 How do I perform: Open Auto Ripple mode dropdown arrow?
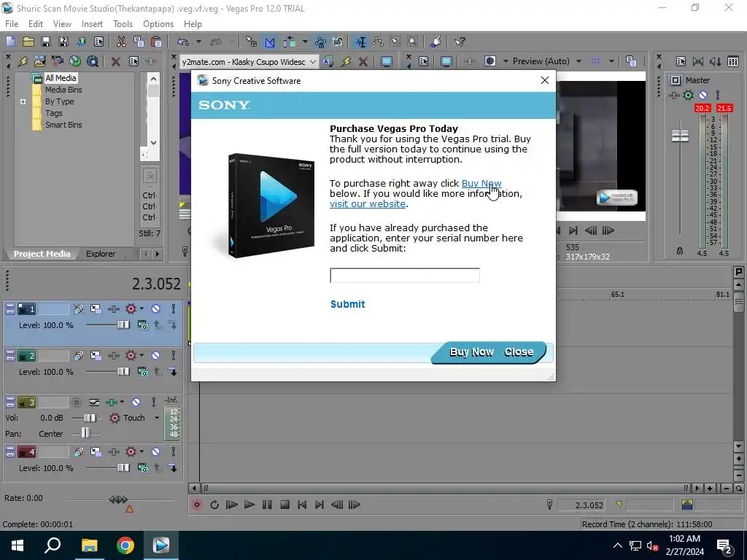tap(304, 42)
